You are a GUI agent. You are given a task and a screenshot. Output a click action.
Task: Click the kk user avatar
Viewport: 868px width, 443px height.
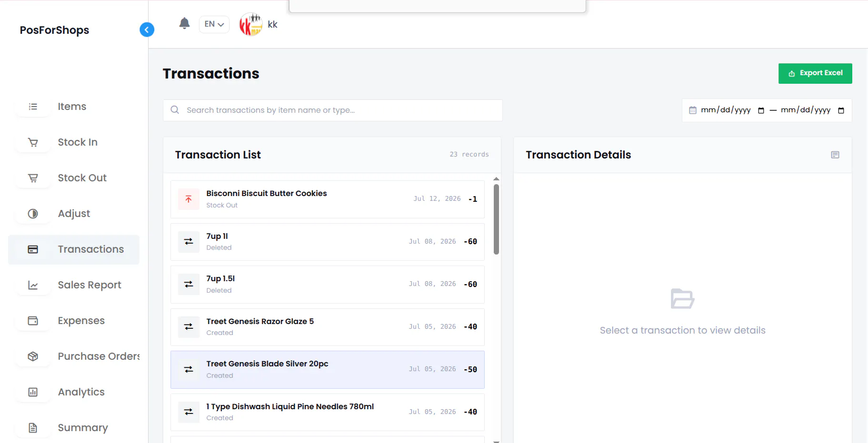(251, 24)
